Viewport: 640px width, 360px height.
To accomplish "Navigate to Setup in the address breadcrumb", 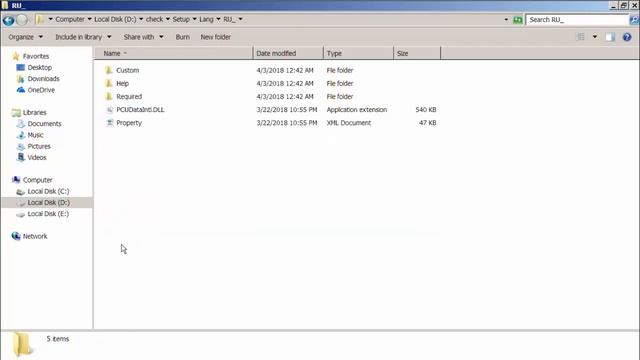I will 181,19.
